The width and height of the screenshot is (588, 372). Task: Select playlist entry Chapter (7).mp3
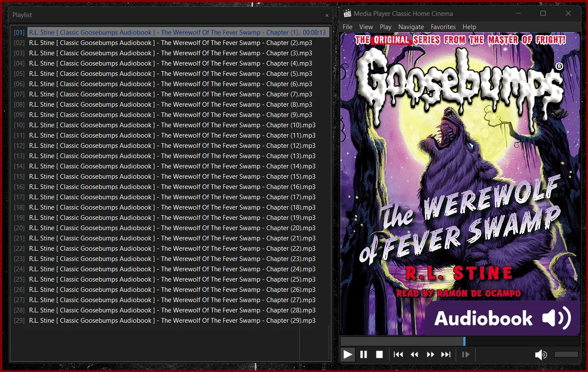tap(170, 94)
